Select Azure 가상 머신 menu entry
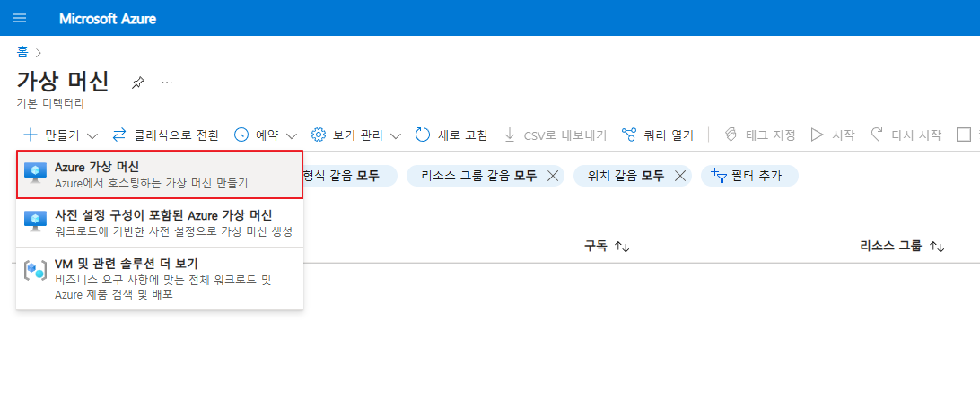This screenshot has width=980, height=417. [x=160, y=175]
